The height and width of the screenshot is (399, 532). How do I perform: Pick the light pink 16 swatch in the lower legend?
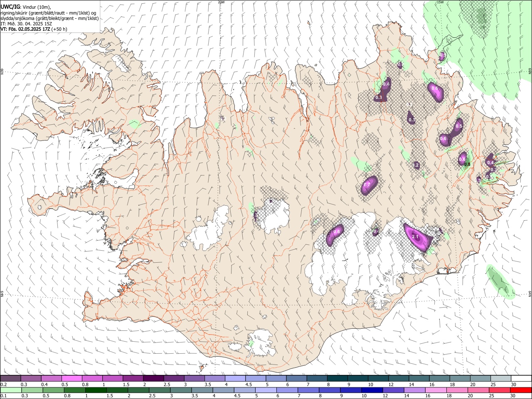point(436,390)
